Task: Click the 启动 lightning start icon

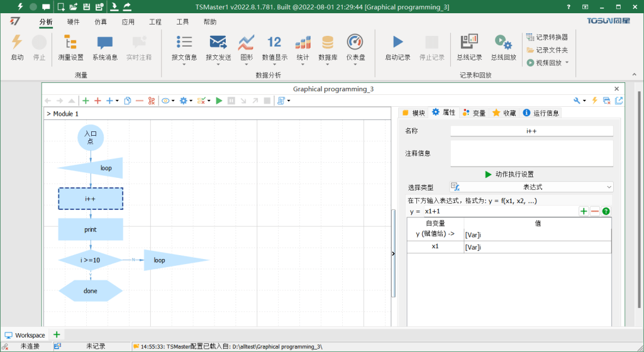Action: [x=17, y=43]
